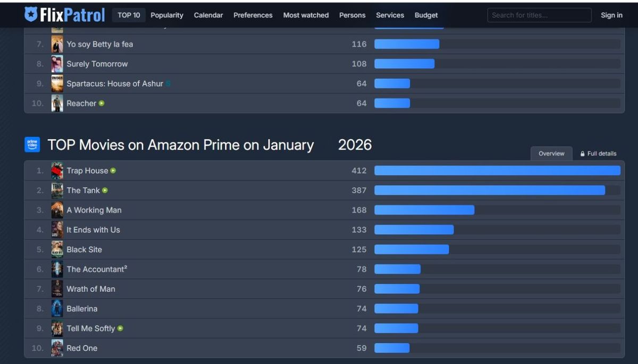Focus the Search for titles field
The height and width of the screenshot is (364, 638).
(539, 15)
